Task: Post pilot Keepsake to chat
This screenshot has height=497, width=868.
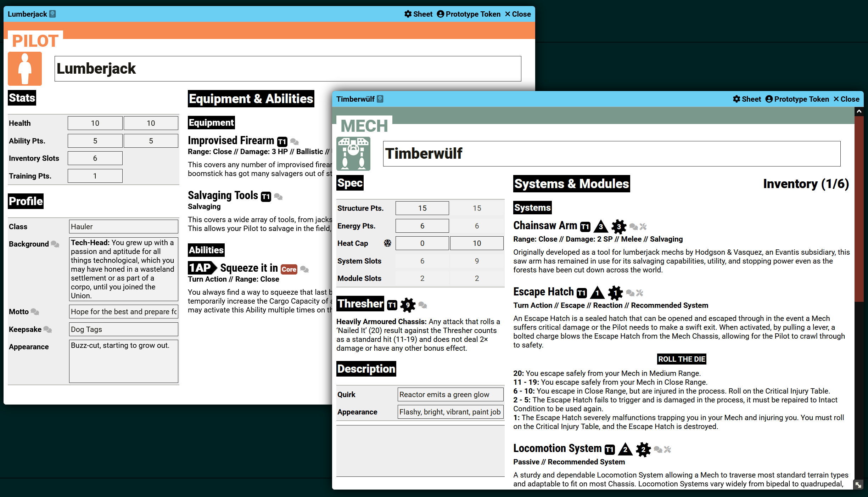Action: [x=47, y=330]
